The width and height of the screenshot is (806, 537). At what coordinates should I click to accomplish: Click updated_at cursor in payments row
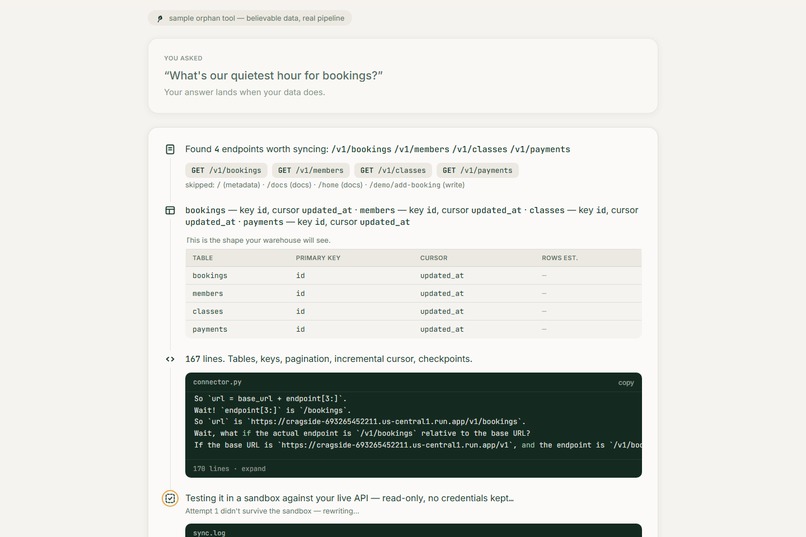click(442, 330)
